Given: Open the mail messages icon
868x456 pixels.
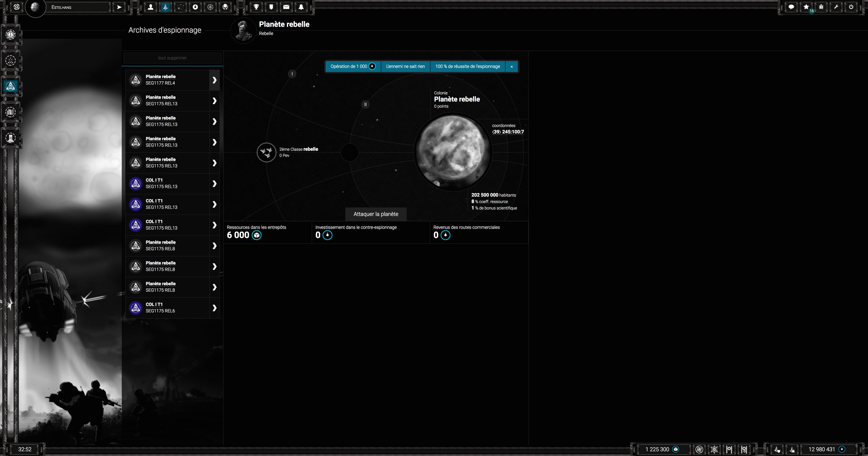Looking at the screenshot, I should 286,7.
